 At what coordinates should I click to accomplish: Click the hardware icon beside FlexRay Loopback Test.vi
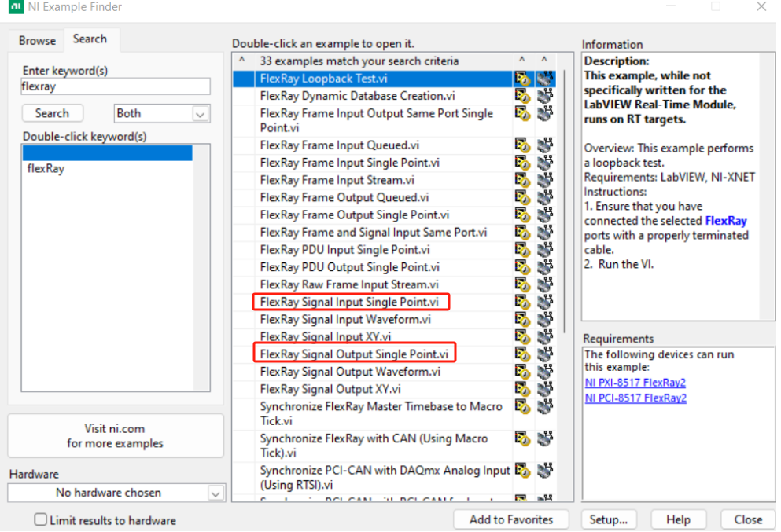[x=545, y=79]
